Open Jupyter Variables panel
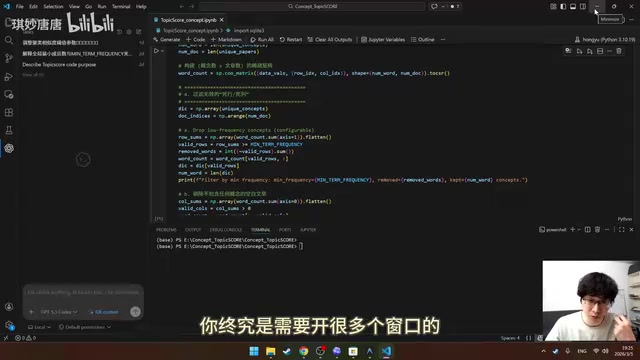 tap(383, 40)
